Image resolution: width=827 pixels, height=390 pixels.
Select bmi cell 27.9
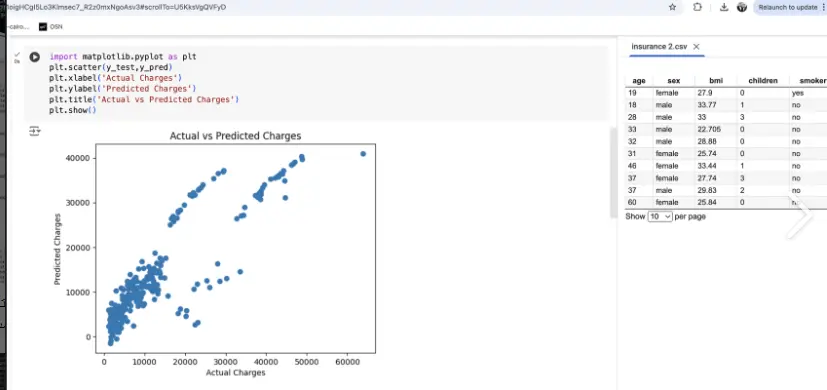point(716,93)
